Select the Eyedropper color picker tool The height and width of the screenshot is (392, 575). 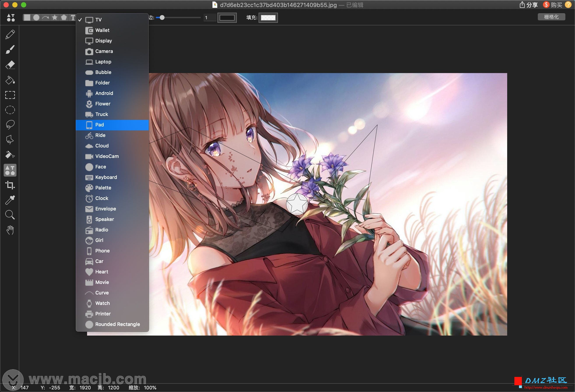click(x=10, y=200)
